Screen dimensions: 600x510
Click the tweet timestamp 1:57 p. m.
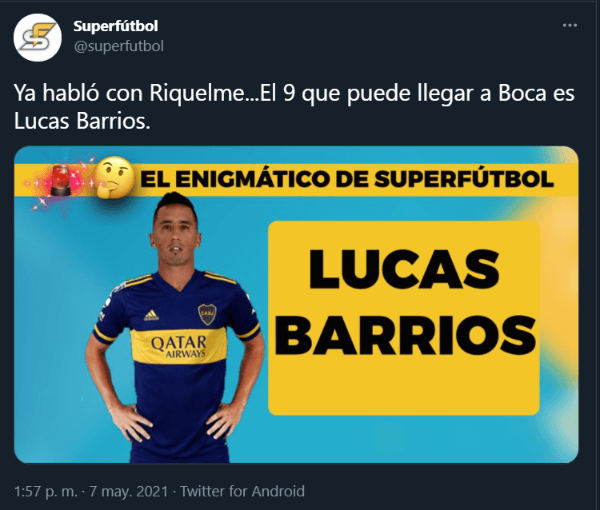click(46, 491)
